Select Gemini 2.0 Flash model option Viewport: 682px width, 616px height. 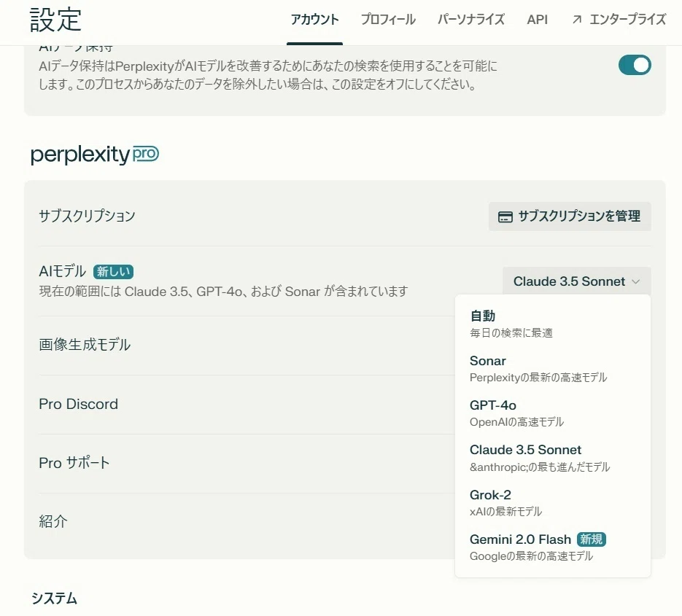tap(552, 547)
